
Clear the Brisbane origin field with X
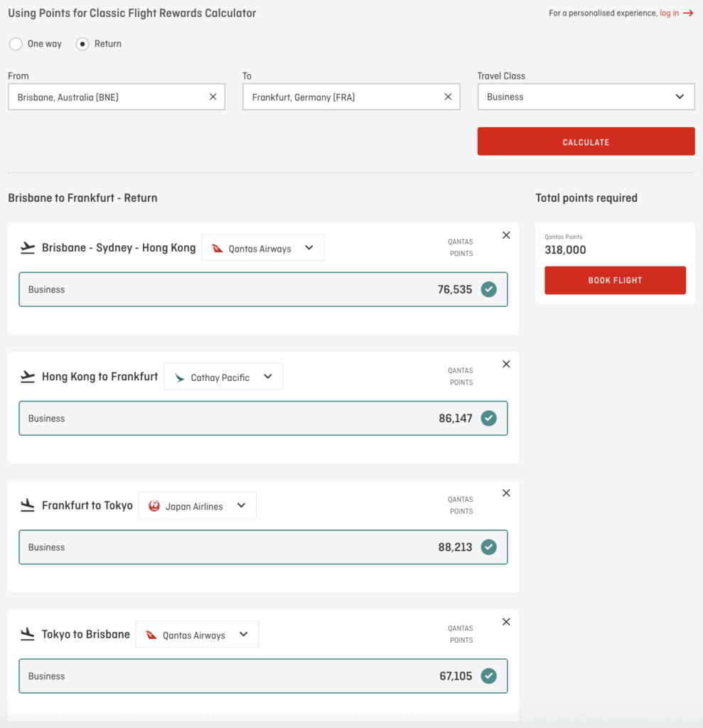(x=213, y=97)
